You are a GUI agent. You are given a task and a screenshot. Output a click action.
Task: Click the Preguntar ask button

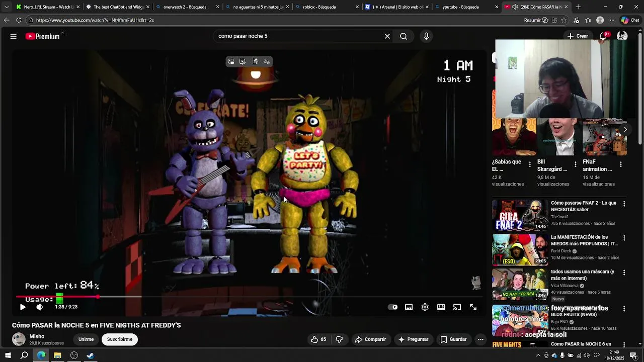413,339
